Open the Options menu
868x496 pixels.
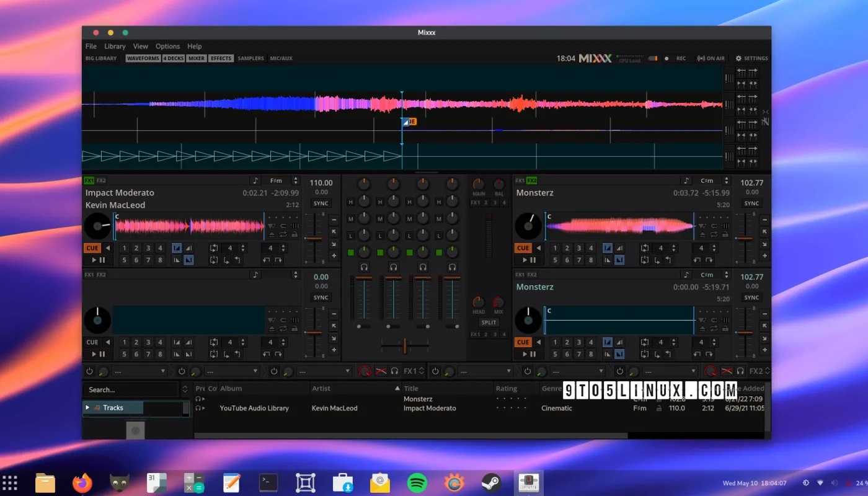point(167,46)
